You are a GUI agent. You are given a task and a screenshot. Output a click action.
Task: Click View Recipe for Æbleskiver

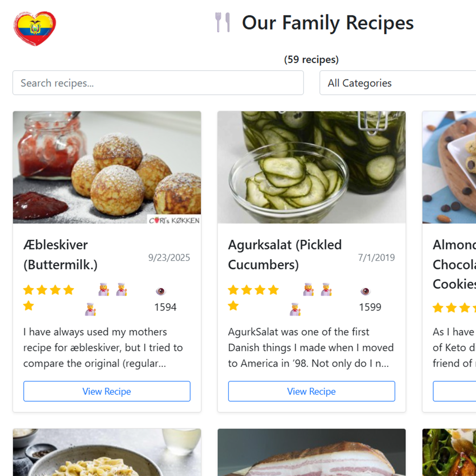click(x=107, y=391)
